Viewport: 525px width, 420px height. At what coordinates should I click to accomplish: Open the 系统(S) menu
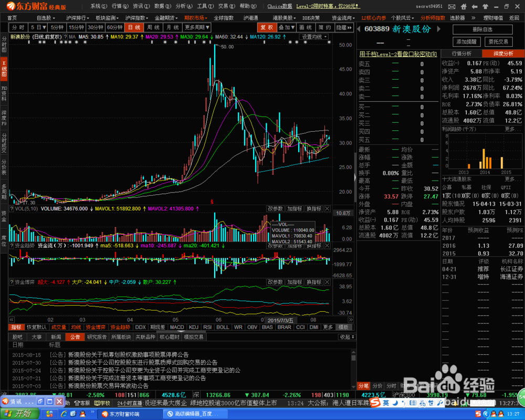coord(99,6)
